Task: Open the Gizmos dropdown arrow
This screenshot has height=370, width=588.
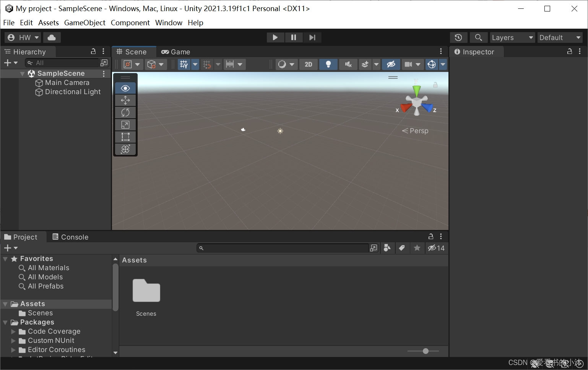Action: click(443, 64)
